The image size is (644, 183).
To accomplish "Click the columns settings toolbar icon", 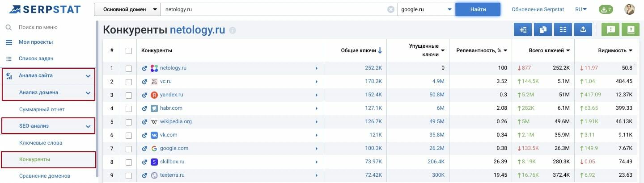I will [563, 29].
